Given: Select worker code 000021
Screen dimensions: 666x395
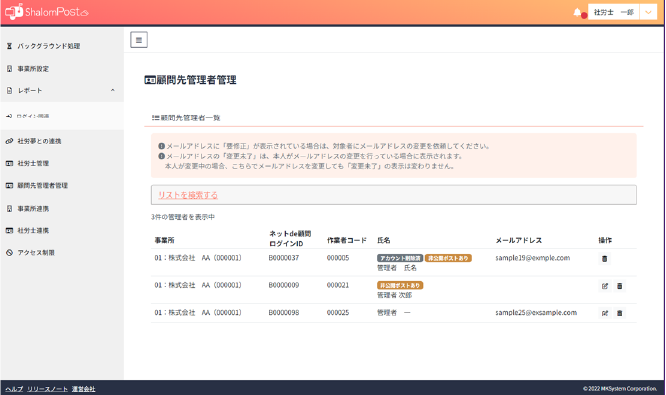Looking at the screenshot, I should pyautogui.click(x=338, y=285).
